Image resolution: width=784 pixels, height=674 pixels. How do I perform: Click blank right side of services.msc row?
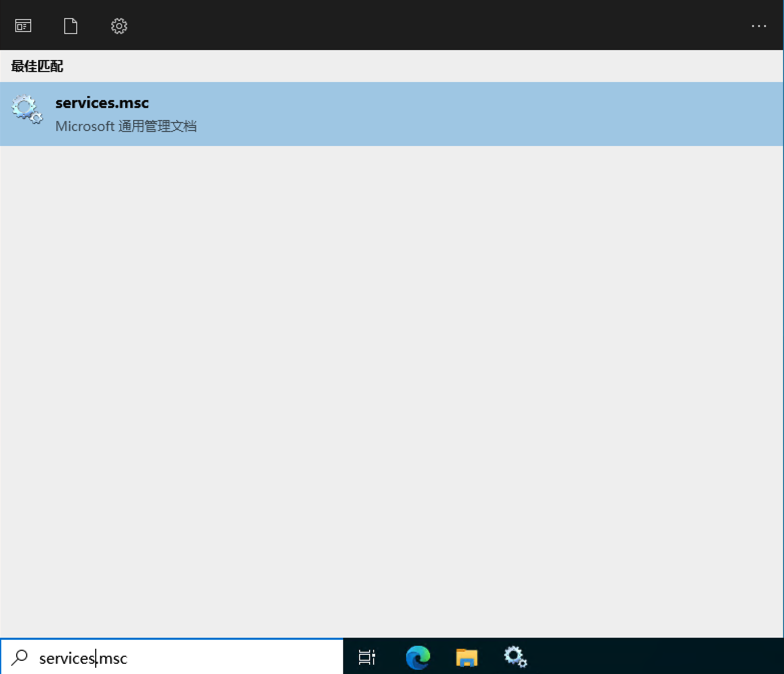point(600,114)
